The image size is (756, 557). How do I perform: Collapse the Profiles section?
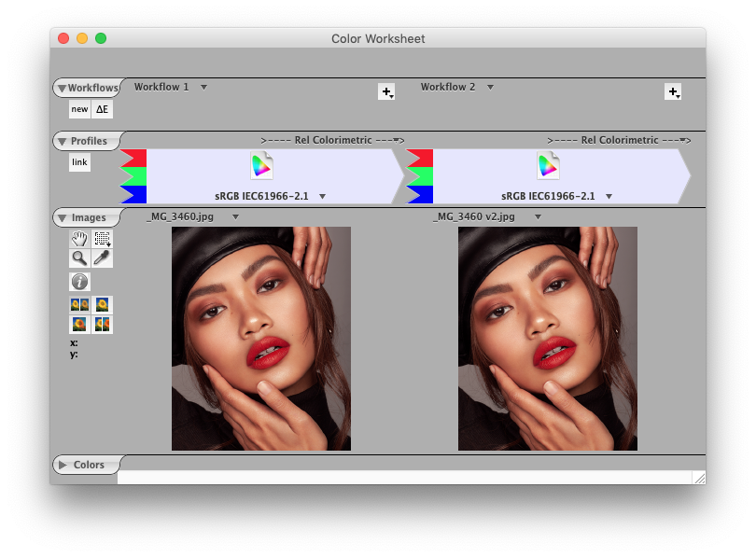(62, 142)
